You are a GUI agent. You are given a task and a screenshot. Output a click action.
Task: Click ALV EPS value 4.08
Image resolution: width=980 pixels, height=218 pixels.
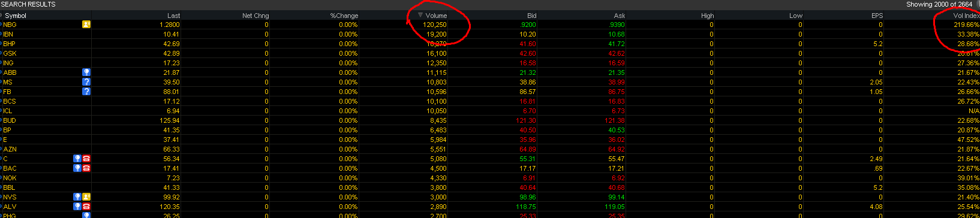click(x=877, y=207)
